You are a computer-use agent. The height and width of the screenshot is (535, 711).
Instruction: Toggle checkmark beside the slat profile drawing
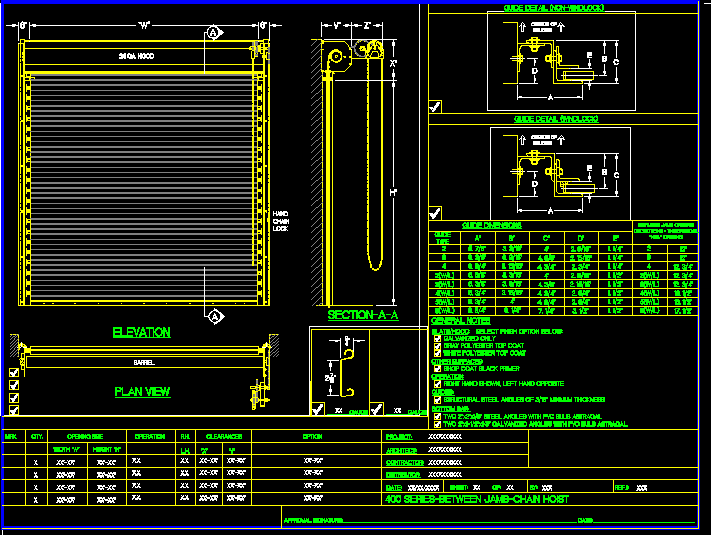(x=317, y=409)
